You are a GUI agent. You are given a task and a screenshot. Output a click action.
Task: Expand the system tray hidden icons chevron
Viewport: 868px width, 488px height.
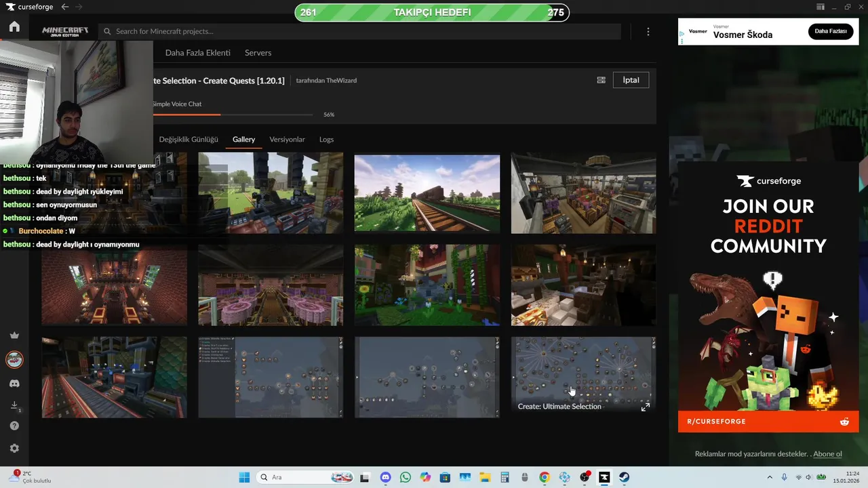coord(769,477)
